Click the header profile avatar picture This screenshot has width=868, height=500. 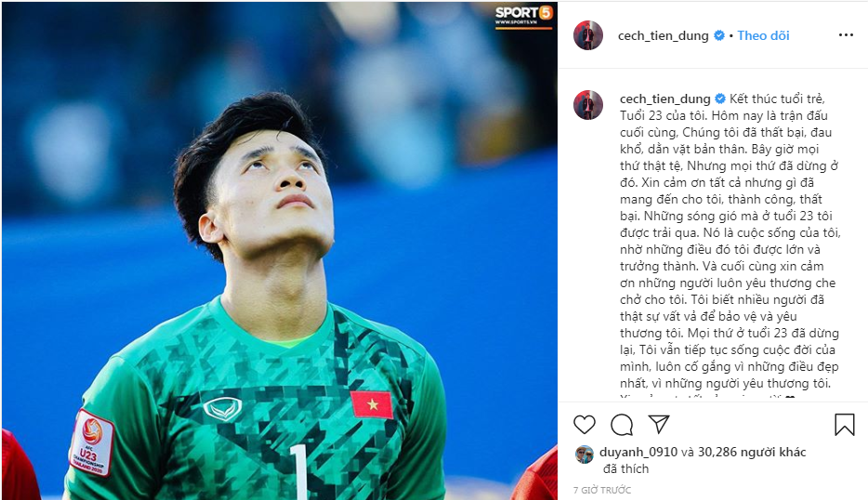click(588, 35)
